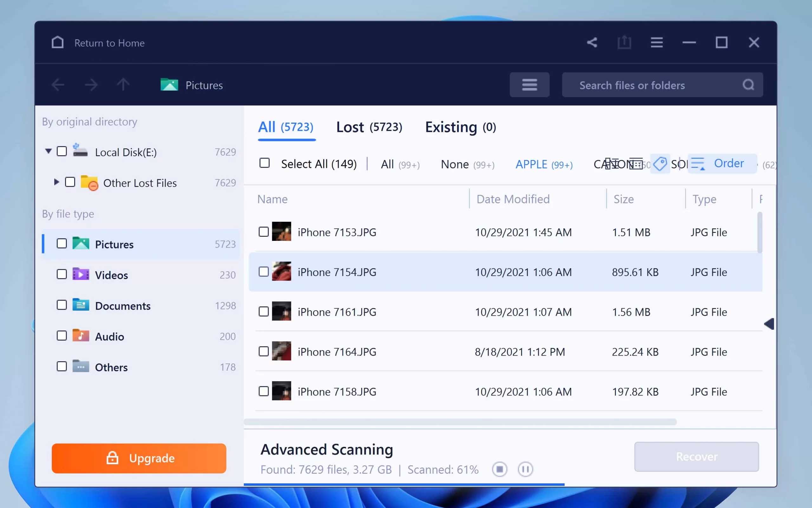The height and width of the screenshot is (508, 812).
Task: Enable the Select All (149) checkbox
Action: click(265, 163)
